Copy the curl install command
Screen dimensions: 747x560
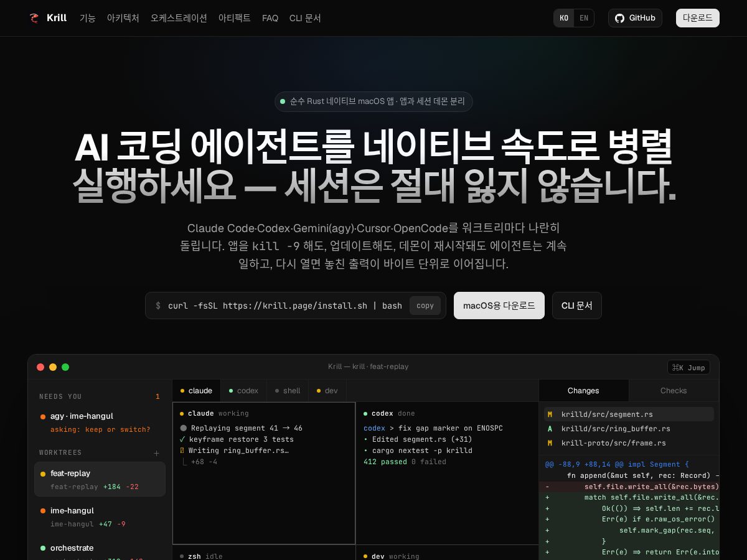(425, 306)
